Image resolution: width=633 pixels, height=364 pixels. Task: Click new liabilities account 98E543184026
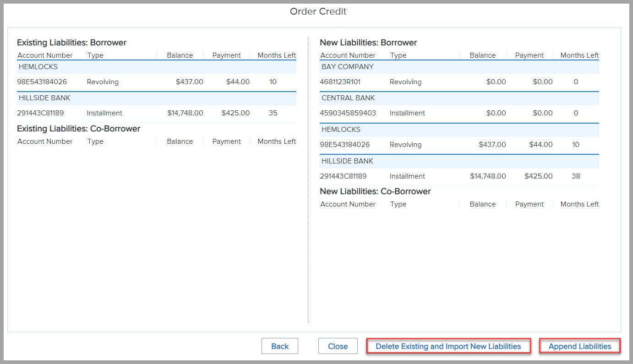click(345, 145)
